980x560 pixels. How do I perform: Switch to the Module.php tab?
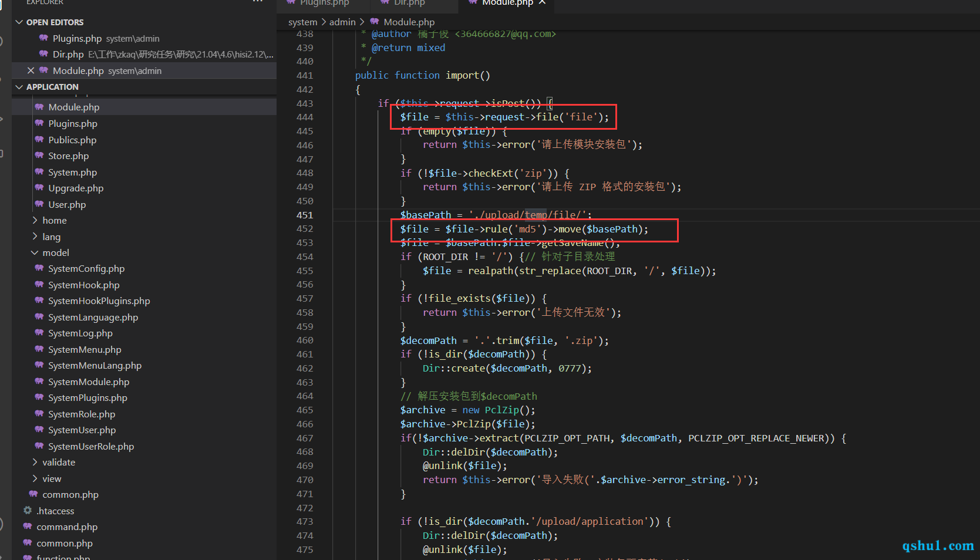click(507, 3)
